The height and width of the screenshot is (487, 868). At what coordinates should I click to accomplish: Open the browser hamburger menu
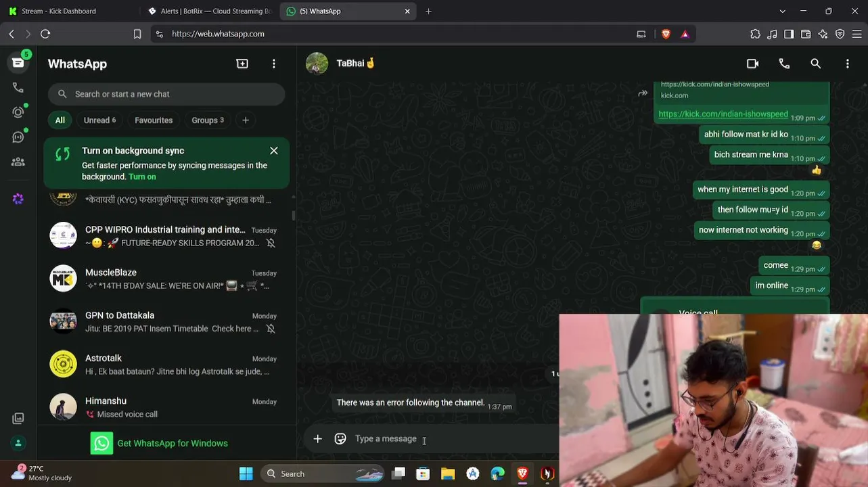click(x=856, y=34)
